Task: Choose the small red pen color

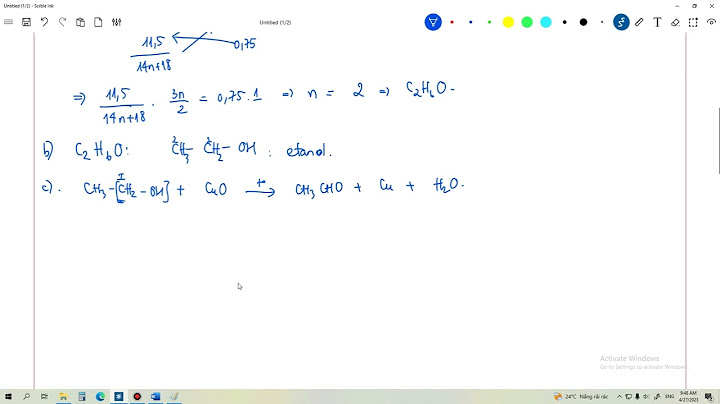Action: [452, 22]
